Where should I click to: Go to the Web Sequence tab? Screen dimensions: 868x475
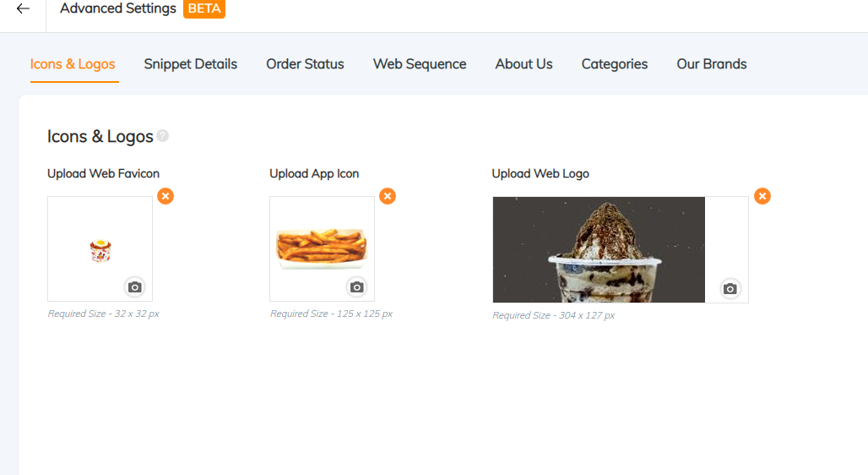click(420, 64)
